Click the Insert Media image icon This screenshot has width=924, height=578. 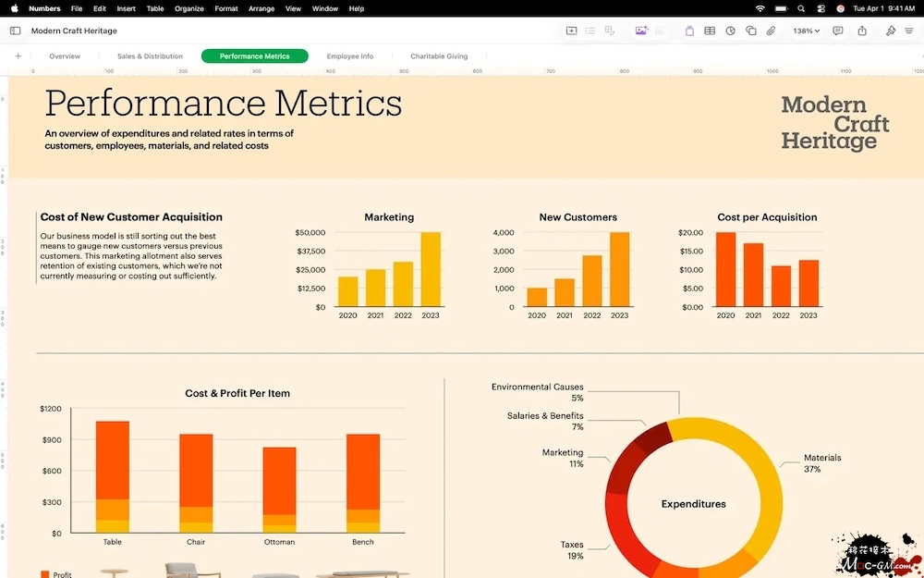[640, 31]
